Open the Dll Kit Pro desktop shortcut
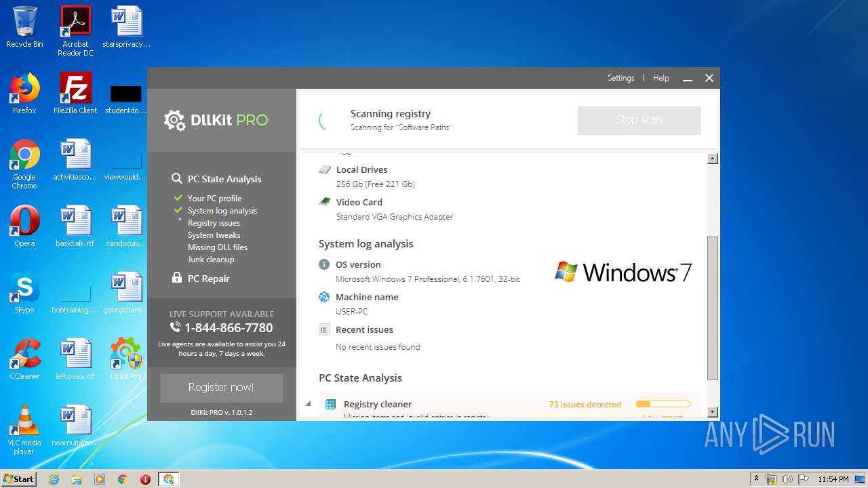The width and height of the screenshot is (868, 488). (x=126, y=359)
